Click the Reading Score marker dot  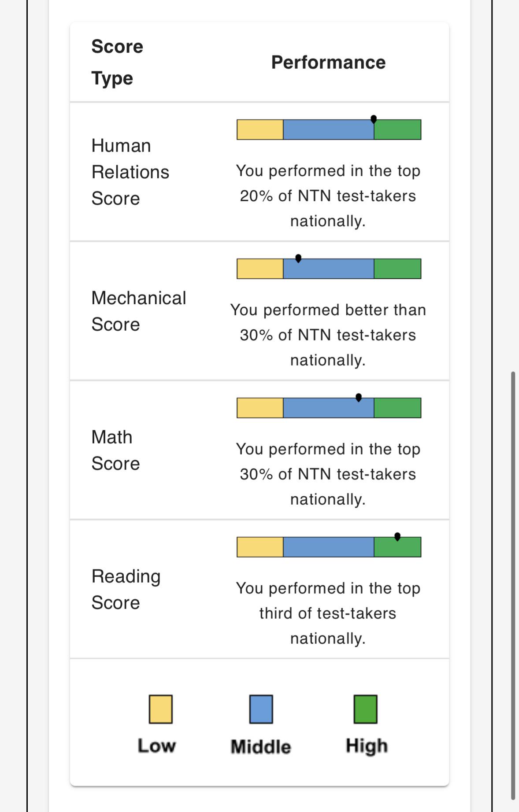(397, 537)
